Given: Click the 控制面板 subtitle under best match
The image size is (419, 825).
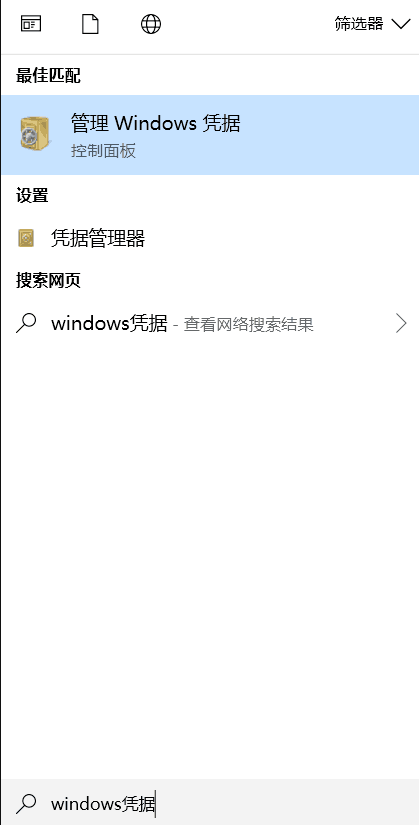Looking at the screenshot, I should coord(103,151).
